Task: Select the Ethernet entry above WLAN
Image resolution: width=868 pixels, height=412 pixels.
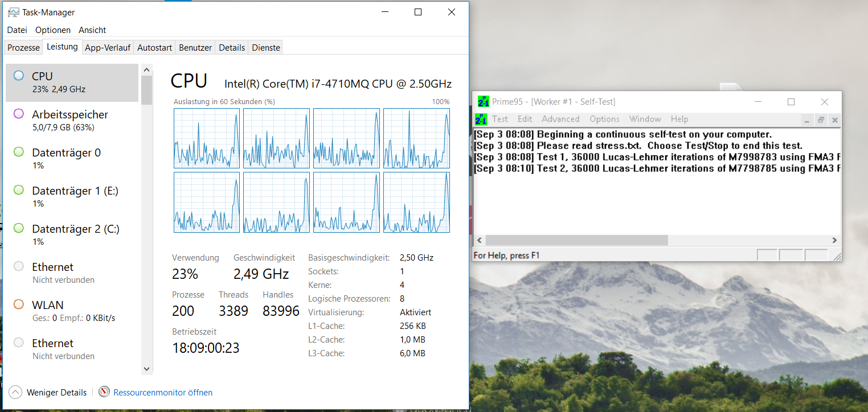Action: click(x=72, y=273)
